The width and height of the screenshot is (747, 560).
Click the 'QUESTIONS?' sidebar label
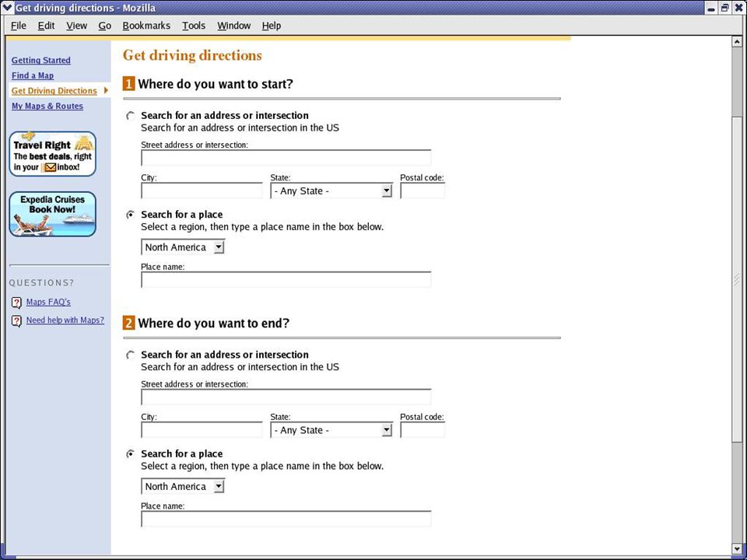pos(41,283)
